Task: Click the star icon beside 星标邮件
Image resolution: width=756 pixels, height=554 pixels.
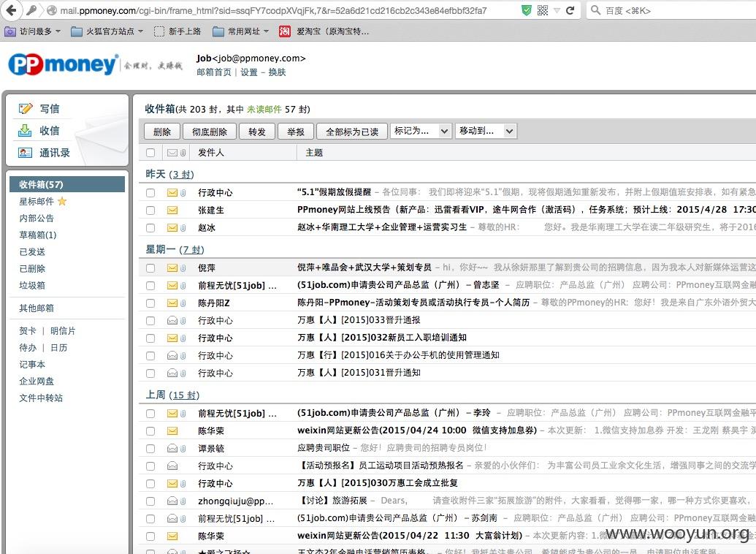Action: coord(62,201)
